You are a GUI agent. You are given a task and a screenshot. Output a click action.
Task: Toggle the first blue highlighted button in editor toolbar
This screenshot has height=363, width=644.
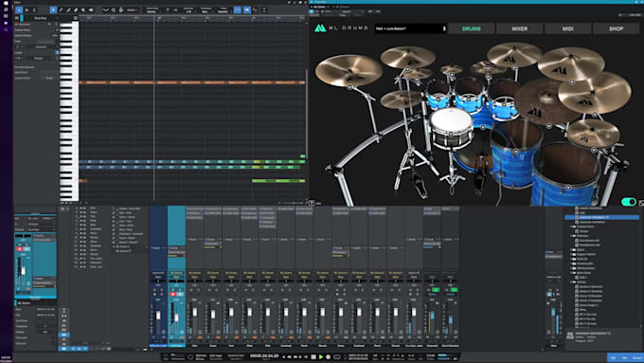(x=238, y=9)
